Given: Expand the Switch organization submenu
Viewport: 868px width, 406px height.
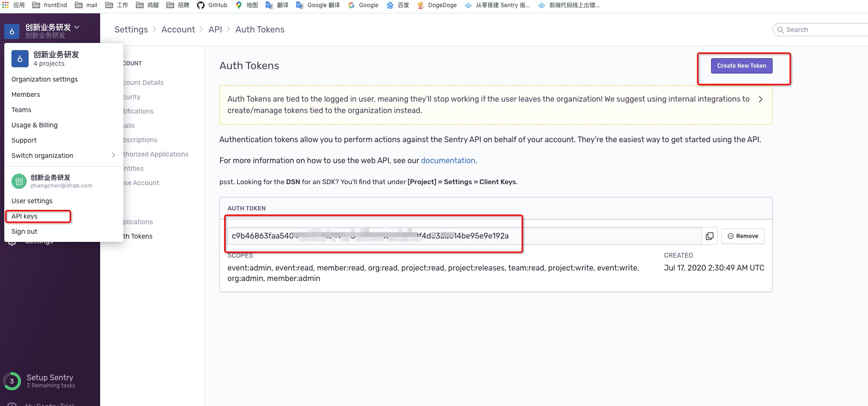Looking at the screenshot, I should point(113,156).
